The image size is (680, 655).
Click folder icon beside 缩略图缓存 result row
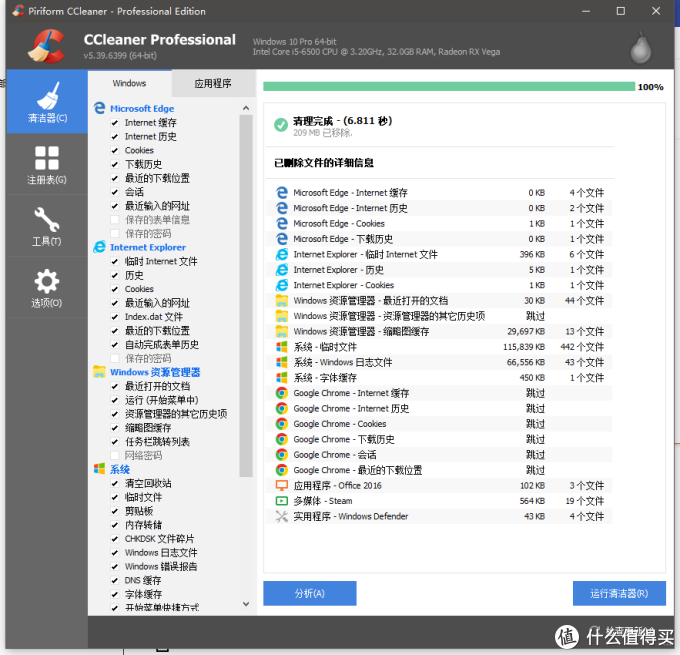pos(282,331)
